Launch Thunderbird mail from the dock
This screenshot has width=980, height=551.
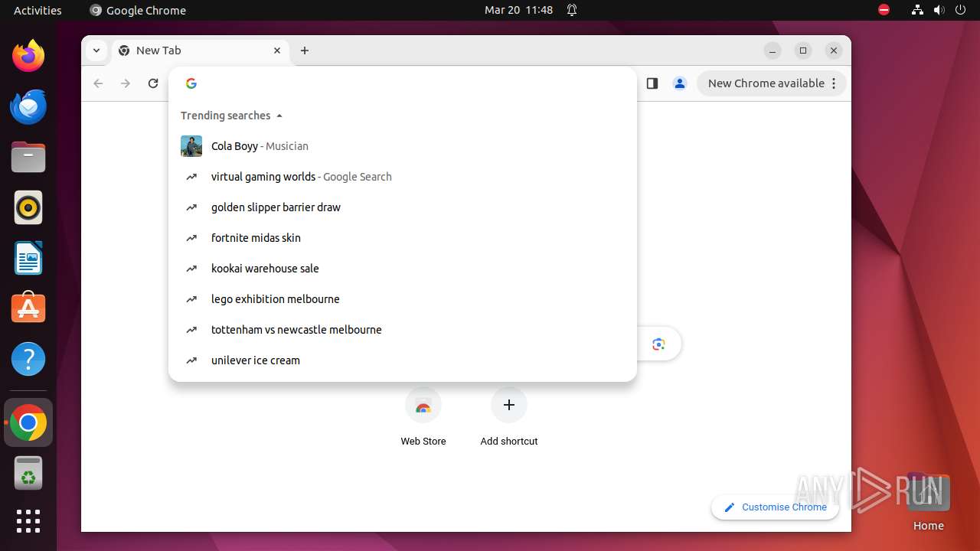(x=28, y=106)
